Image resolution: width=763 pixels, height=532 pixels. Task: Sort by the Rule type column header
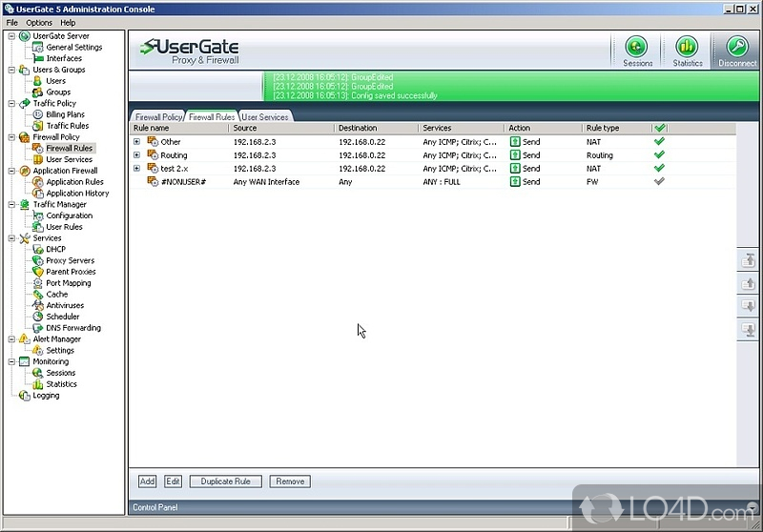pyautogui.click(x=616, y=128)
